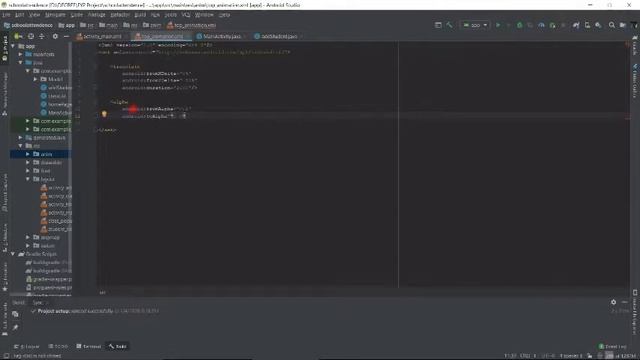
Task: Click the toggle view icon in build panel
Action: click(x=15, y=314)
